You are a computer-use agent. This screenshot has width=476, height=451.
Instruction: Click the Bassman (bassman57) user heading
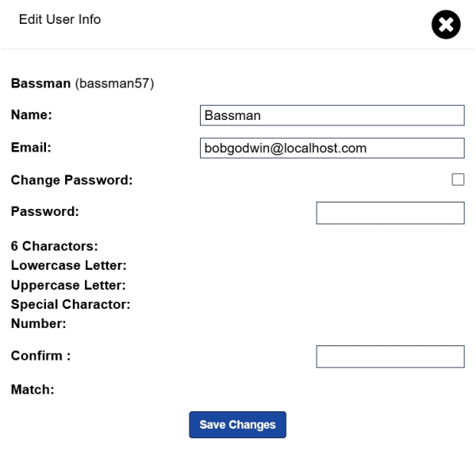tap(82, 83)
